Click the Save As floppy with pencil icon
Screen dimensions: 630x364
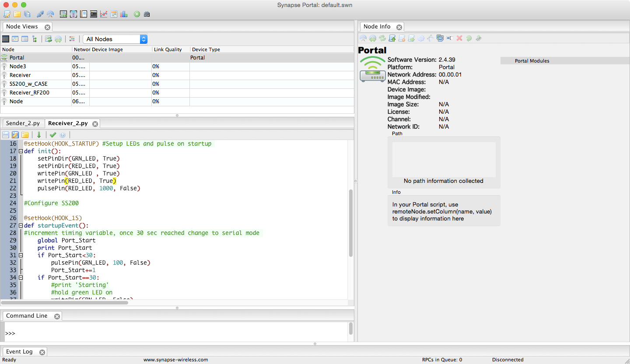pos(15,135)
